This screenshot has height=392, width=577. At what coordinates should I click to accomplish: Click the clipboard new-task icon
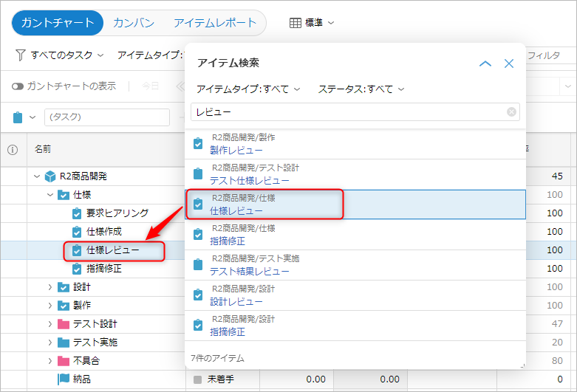[18, 117]
